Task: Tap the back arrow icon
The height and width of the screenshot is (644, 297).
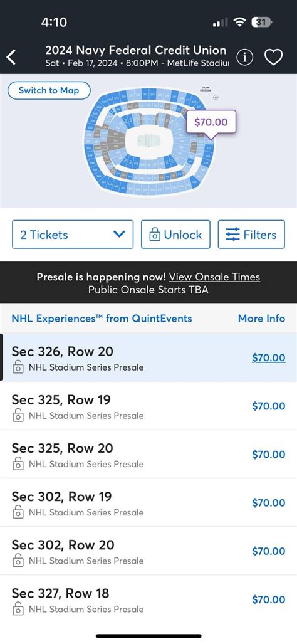Action: click(x=11, y=57)
